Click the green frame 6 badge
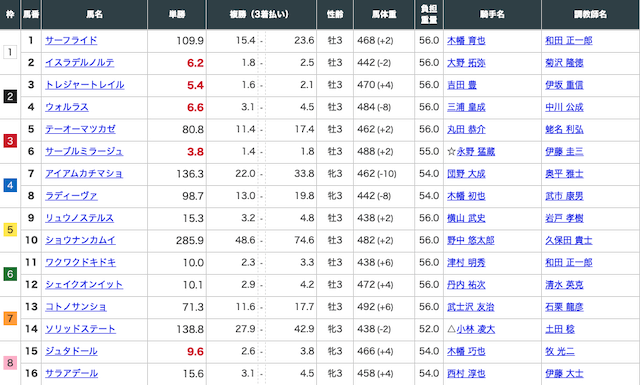The image size is (640, 385). pyautogui.click(x=10, y=274)
